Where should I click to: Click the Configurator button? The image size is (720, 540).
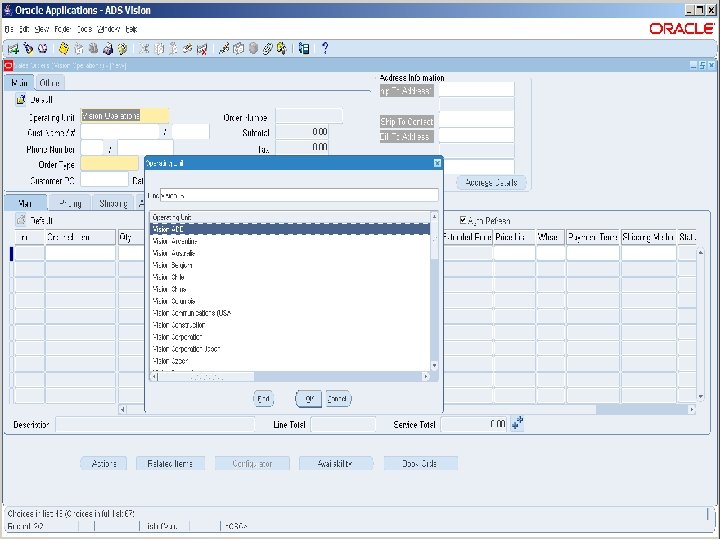[252, 464]
